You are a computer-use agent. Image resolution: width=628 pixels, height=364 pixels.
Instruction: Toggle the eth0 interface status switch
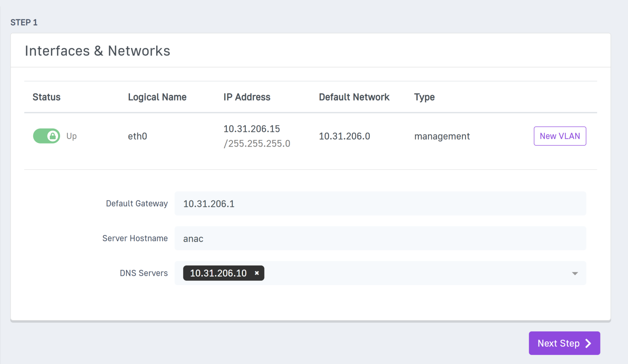46,136
